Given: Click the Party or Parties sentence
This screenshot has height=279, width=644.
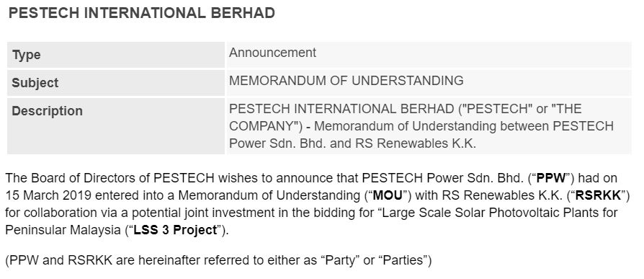Looking at the screenshot, I should [218, 260].
